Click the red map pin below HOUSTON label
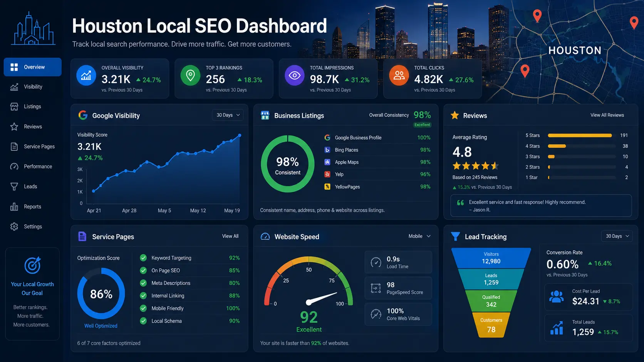 click(x=525, y=71)
